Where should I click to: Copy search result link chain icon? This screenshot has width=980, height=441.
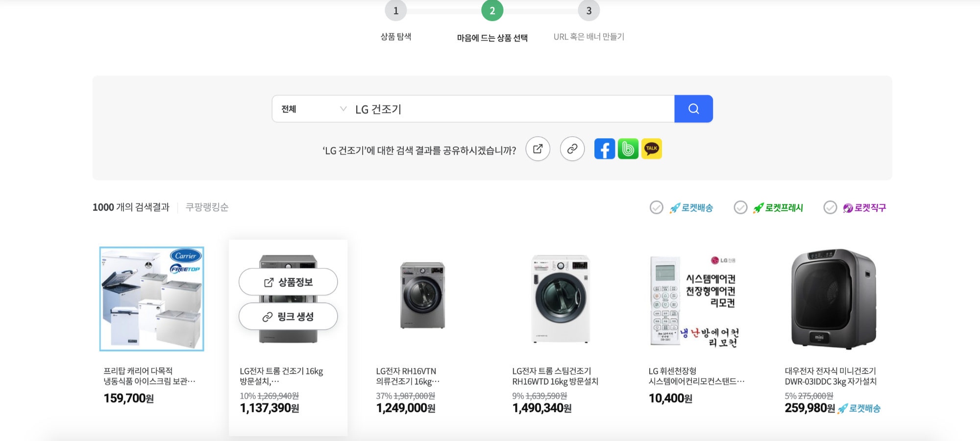tap(572, 148)
